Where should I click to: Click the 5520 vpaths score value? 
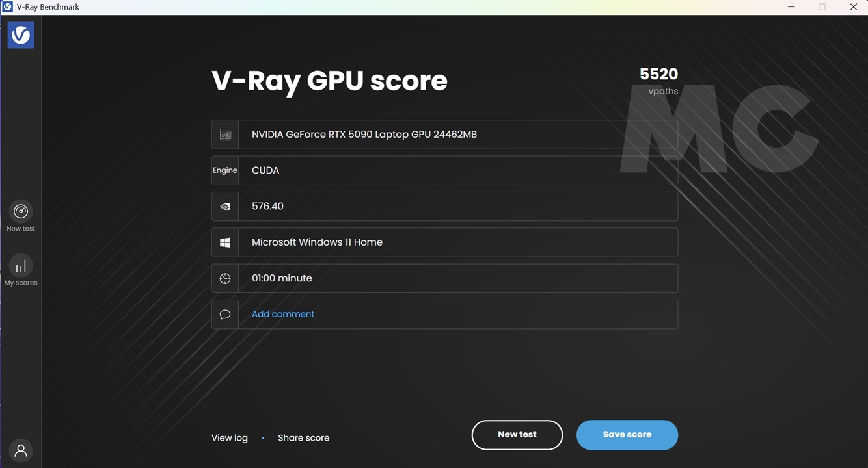(658, 74)
